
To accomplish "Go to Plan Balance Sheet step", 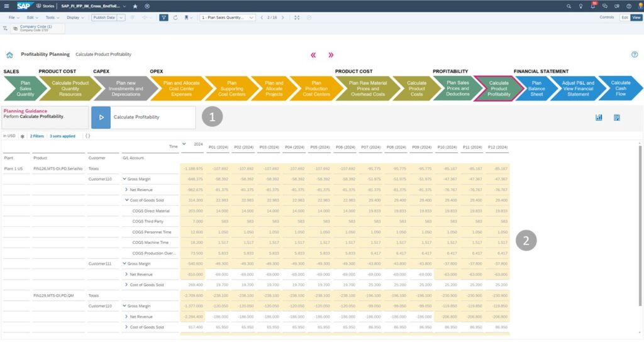I will [537, 89].
